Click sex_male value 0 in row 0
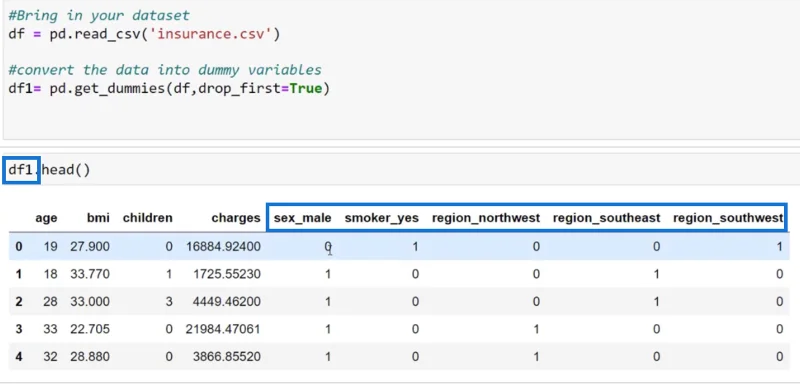Screen dimensions: 800x387 tap(328, 247)
